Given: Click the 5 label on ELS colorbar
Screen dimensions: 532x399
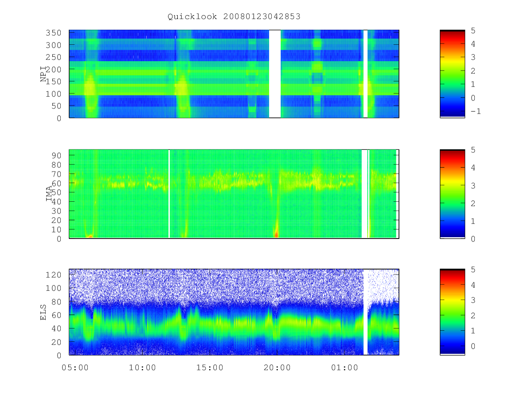Looking at the screenshot, I should coord(473,270).
